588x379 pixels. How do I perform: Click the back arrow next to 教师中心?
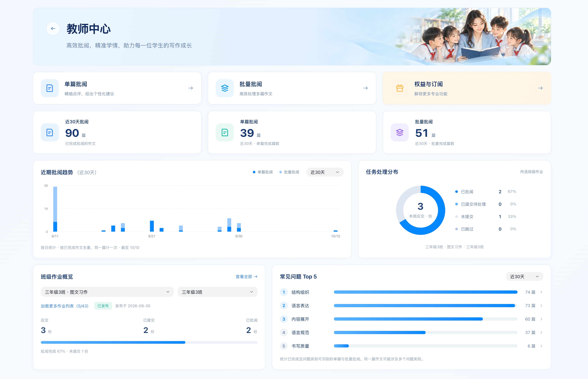(53, 29)
